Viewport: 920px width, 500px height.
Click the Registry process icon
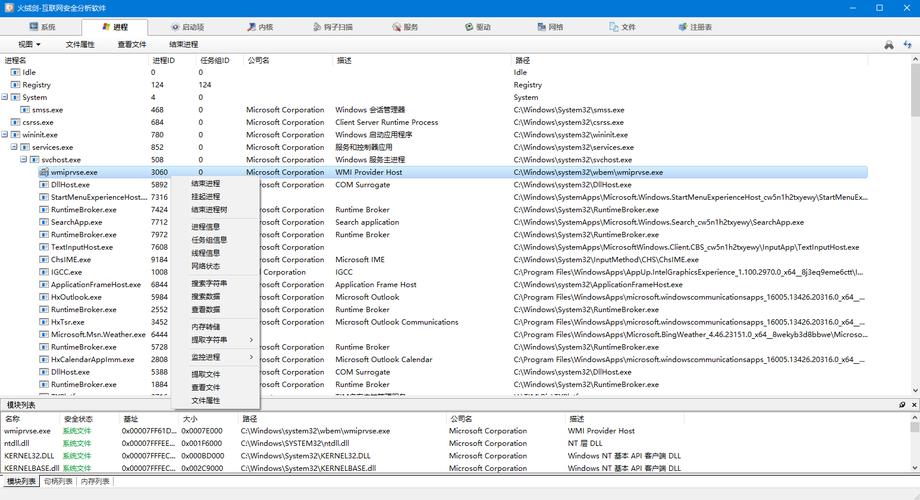click(15, 85)
